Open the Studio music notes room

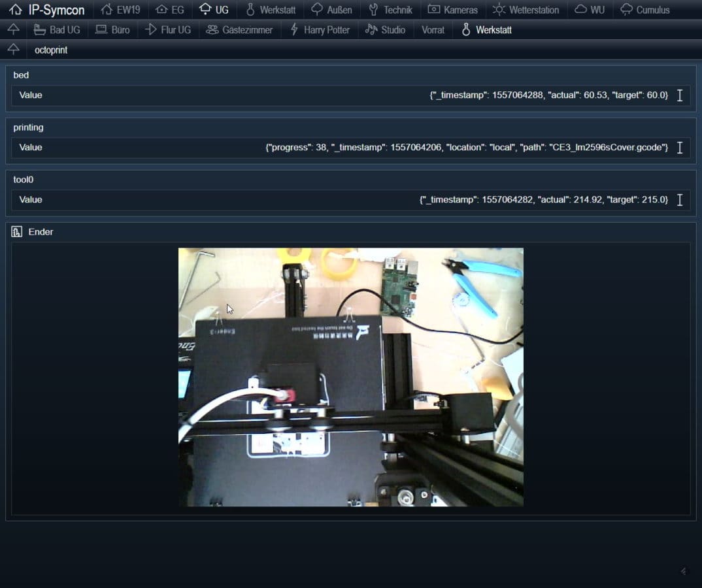tap(371, 30)
